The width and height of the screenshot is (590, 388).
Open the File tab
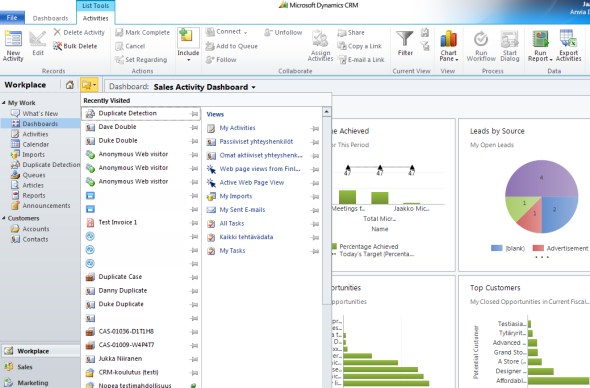point(12,18)
